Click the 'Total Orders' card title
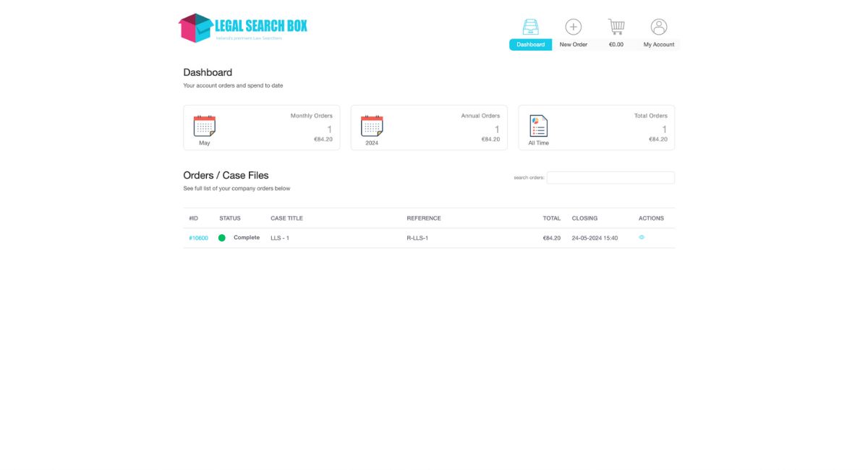The width and height of the screenshot is (868, 470). point(651,116)
